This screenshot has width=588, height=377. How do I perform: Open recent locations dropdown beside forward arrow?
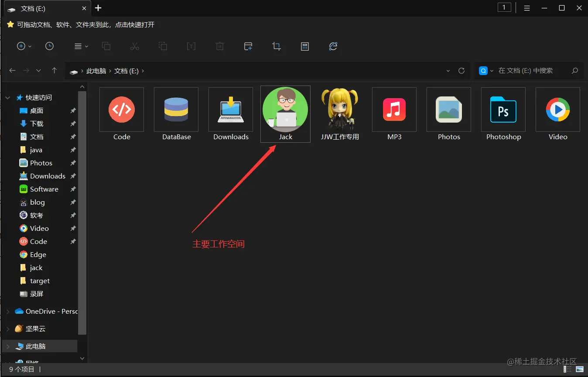(x=38, y=71)
